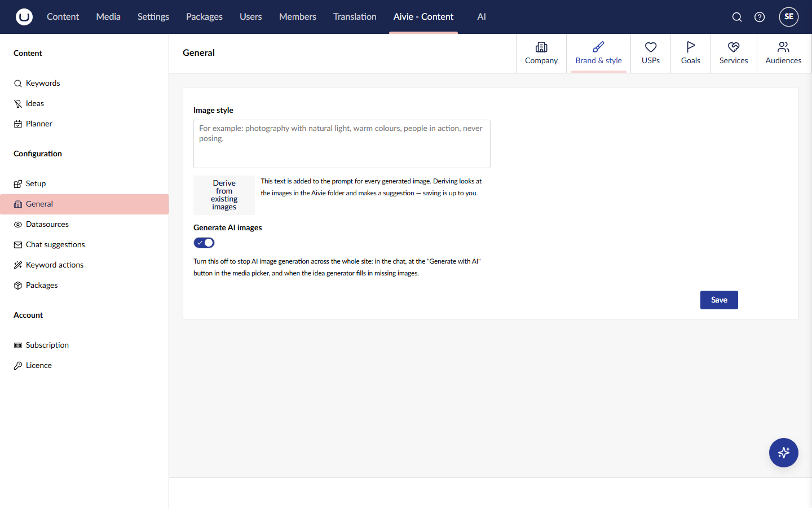Viewport: 812px width, 508px height.
Task: Open the USPs tab
Action: point(651,53)
